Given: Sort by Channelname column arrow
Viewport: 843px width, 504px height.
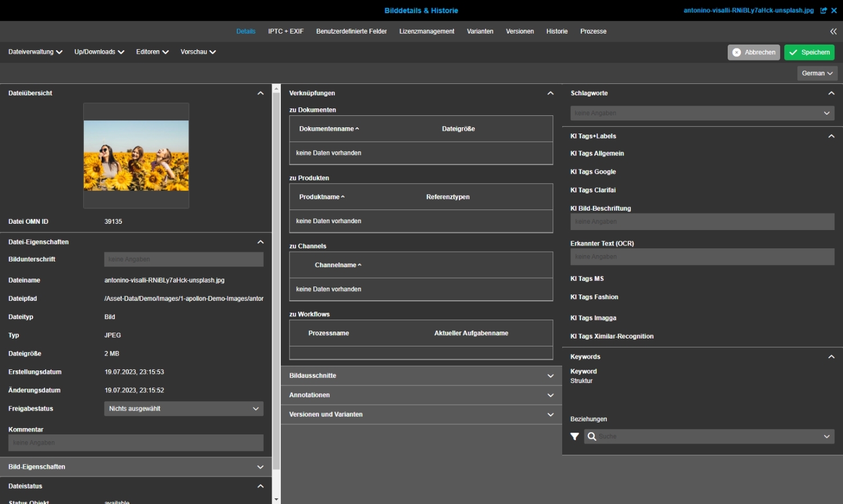Looking at the screenshot, I should (360, 265).
